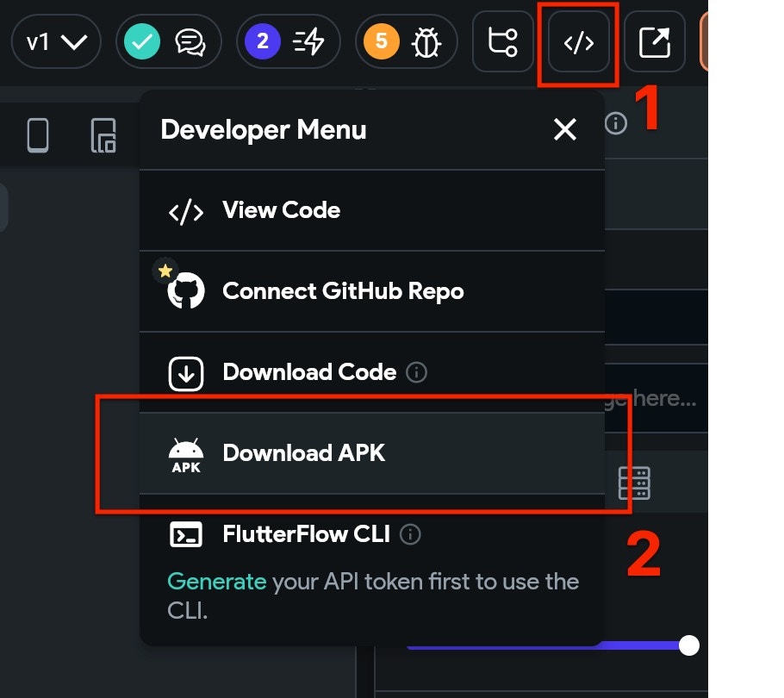
Task: Choose Download Code entry
Action: click(x=372, y=372)
